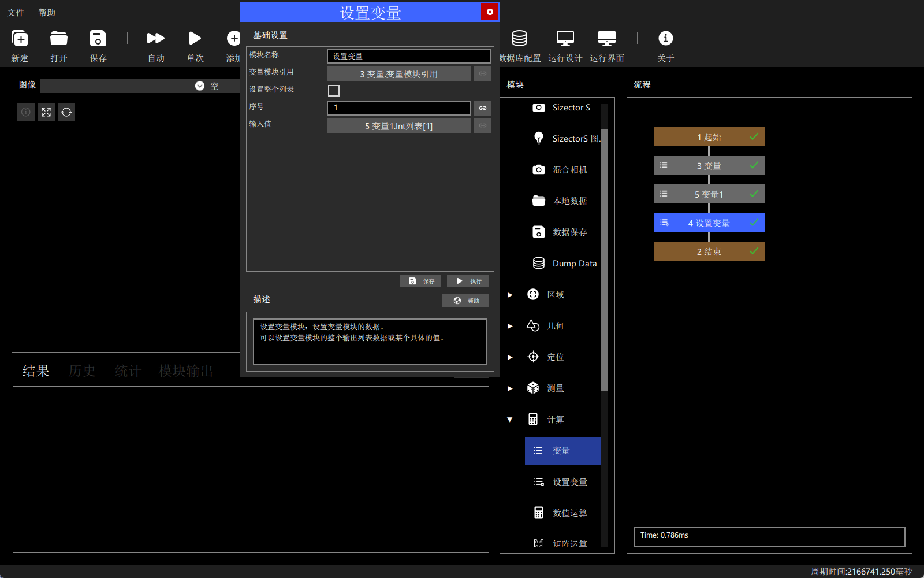The height and width of the screenshot is (578, 924).
Task: Run once with the 单次 play icon
Action: [x=195, y=38]
